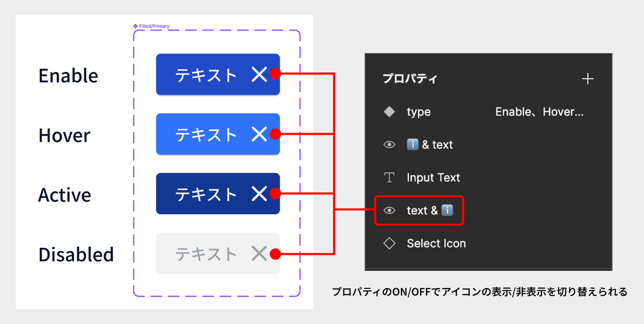Viewport: 644px width, 324px height.
Task: Open the type variant property row
Action: click(488, 112)
